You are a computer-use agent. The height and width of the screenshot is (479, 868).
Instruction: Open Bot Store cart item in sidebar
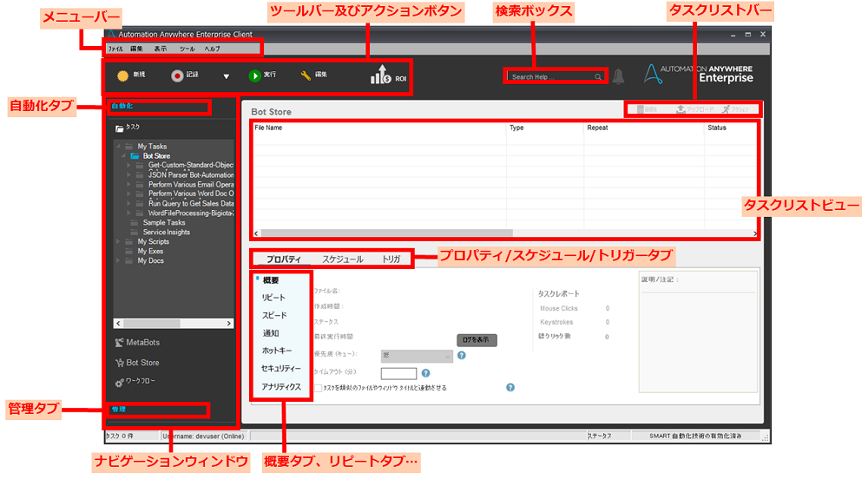pyautogui.click(x=137, y=363)
